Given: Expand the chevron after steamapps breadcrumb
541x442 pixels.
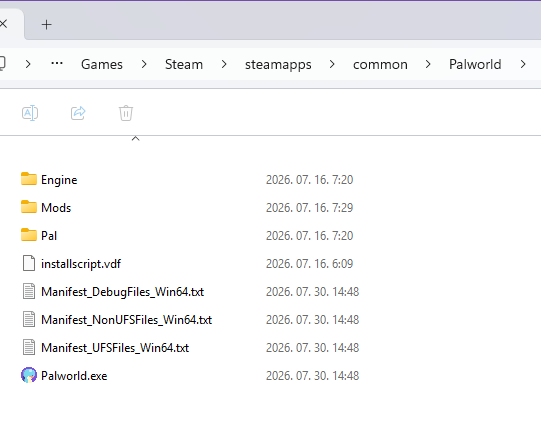Looking at the screenshot, I should click(x=332, y=64).
